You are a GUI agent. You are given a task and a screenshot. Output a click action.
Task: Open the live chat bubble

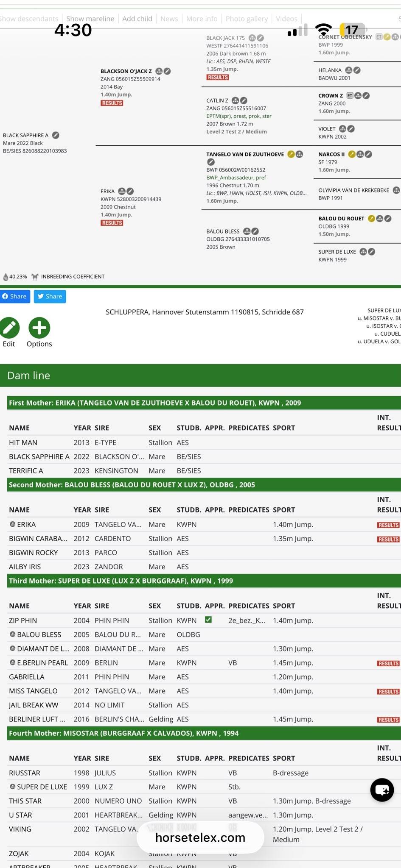(x=382, y=790)
